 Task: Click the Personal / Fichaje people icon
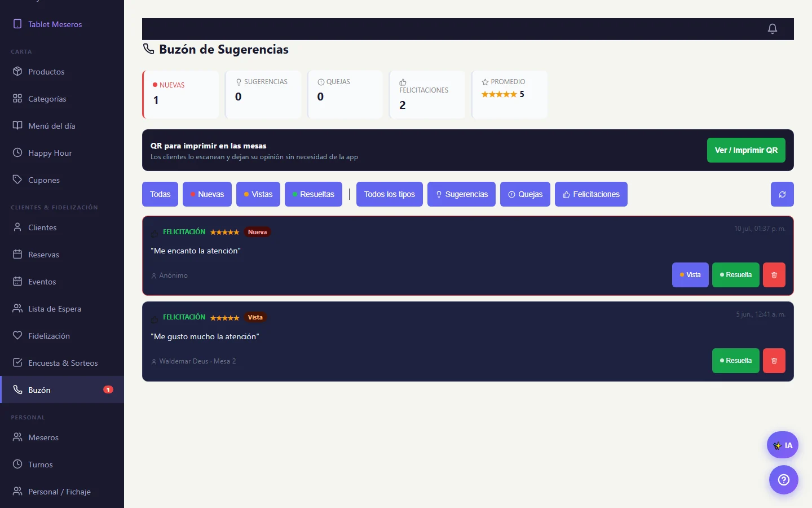[17, 492]
